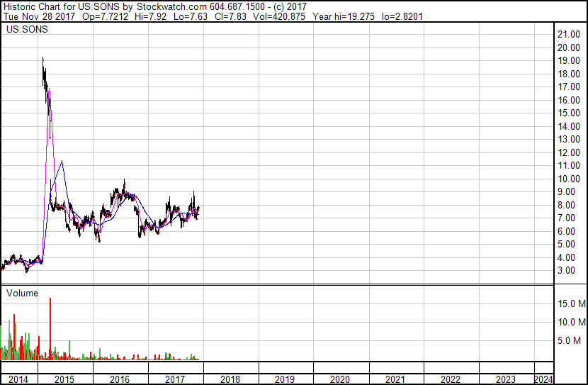Image resolution: width=588 pixels, height=385 pixels.
Task: Click the lo=2.8201 yearly low value
Action: [402, 16]
